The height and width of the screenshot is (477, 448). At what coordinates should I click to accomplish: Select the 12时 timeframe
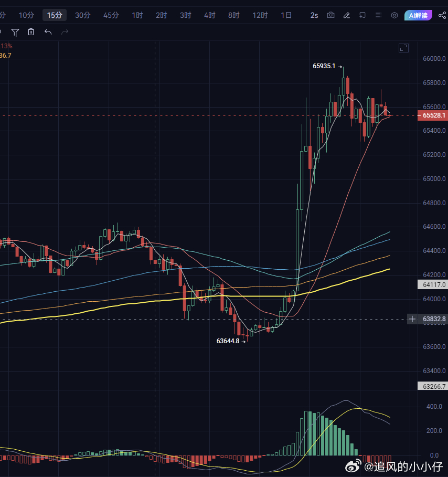point(260,15)
